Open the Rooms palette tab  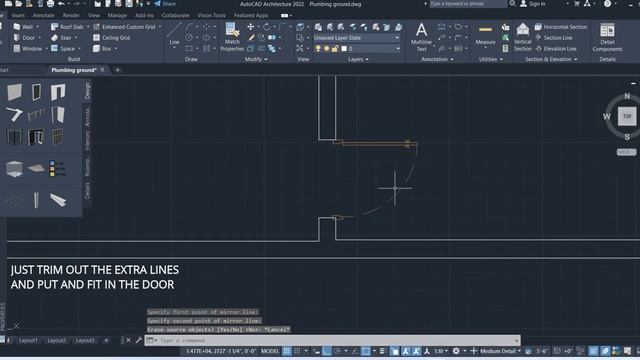pos(87,167)
